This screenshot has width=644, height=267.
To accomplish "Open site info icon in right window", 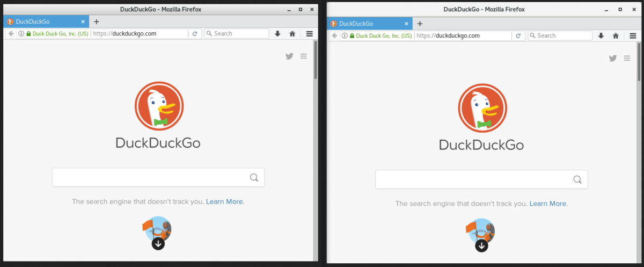I will tap(345, 35).
